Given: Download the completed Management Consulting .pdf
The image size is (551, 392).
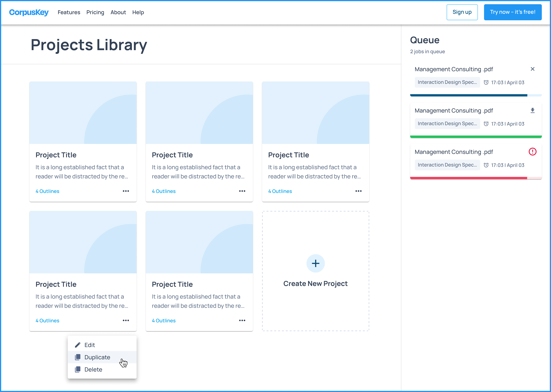Looking at the screenshot, I should pos(532,110).
